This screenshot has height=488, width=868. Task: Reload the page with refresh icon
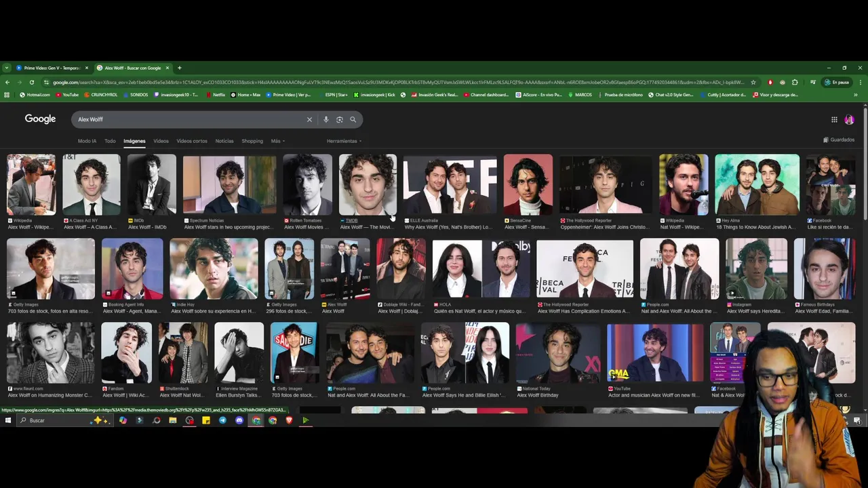pos(31,82)
